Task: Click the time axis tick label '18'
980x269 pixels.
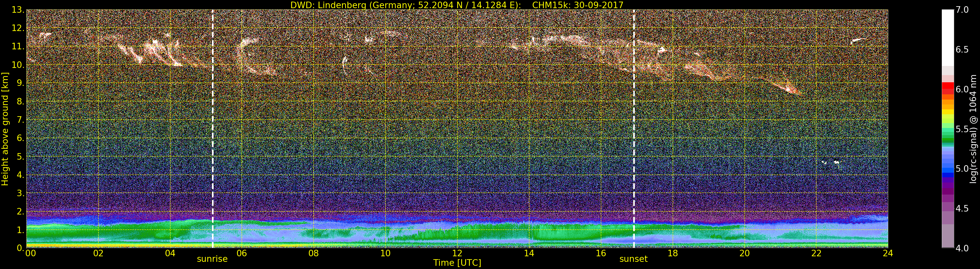Action: [x=673, y=253]
